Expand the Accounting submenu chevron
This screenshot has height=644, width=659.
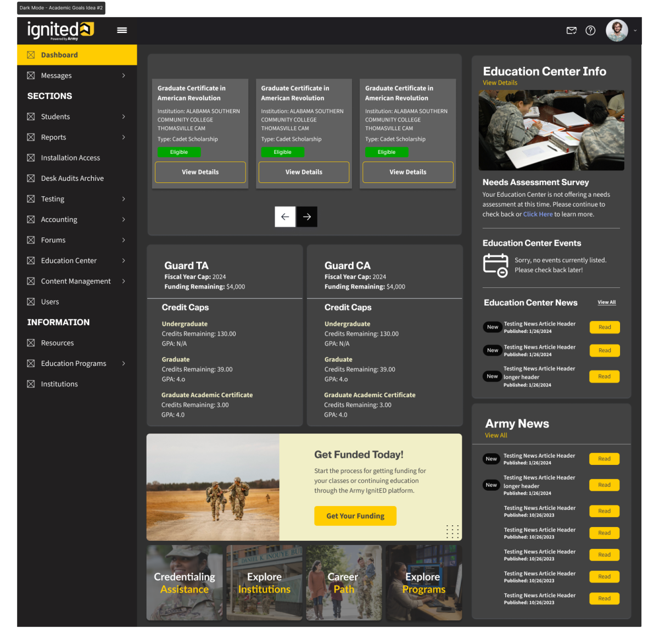pos(124,220)
